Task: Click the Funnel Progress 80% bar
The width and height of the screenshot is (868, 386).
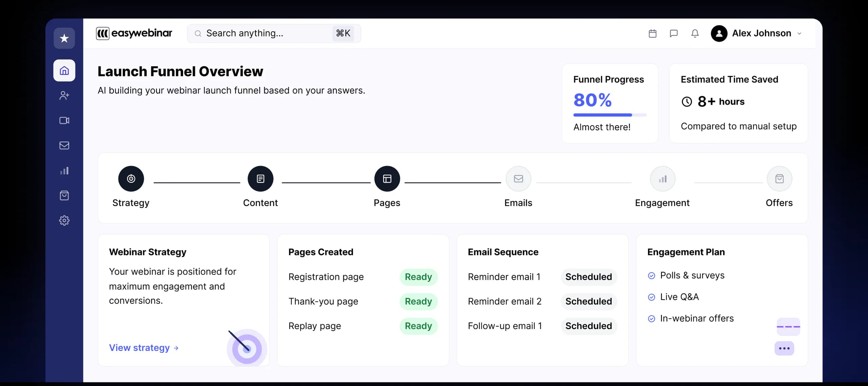Action: 610,115
